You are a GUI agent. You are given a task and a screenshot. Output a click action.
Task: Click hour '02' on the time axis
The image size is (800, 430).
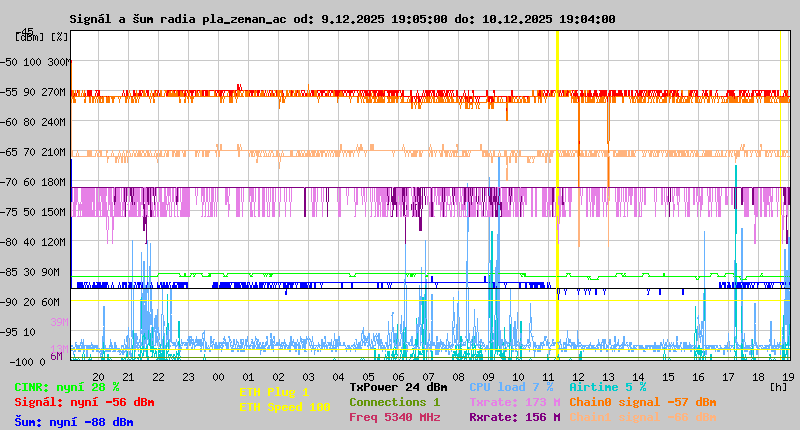[278, 377]
